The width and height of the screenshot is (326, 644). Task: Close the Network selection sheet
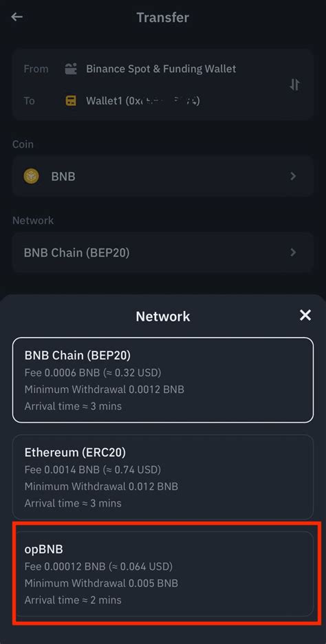305,315
